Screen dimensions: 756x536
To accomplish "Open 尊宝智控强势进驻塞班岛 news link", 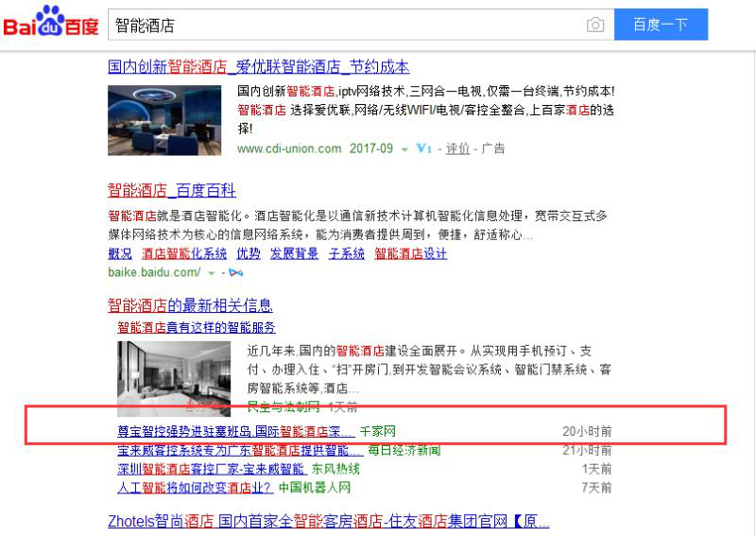I will click(236, 431).
